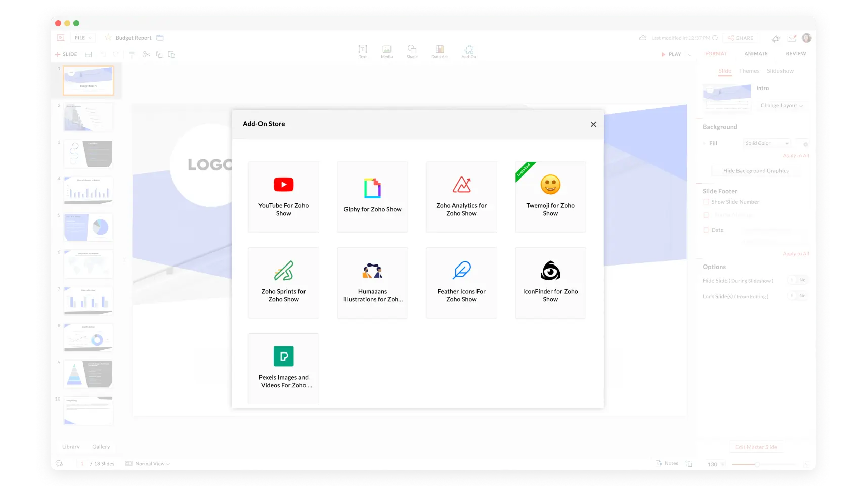Image resolution: width=868 pixels, height=486 pixels.
Task: Toggle Show Slide Number checkbox
Action: coord(706,202)
